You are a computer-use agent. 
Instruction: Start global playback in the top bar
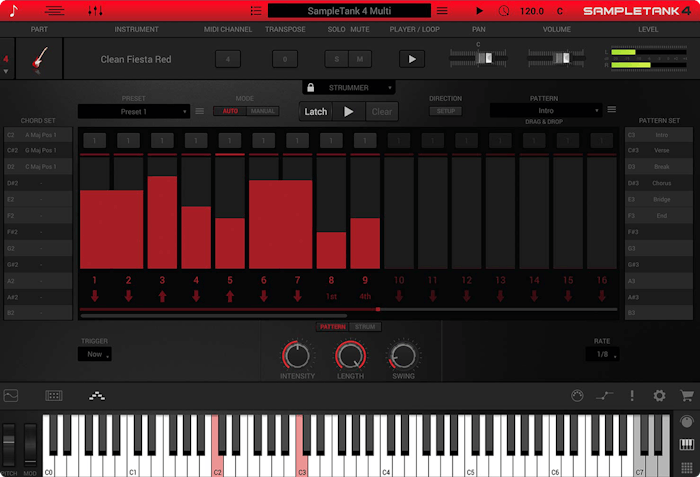tap(479, 10)
